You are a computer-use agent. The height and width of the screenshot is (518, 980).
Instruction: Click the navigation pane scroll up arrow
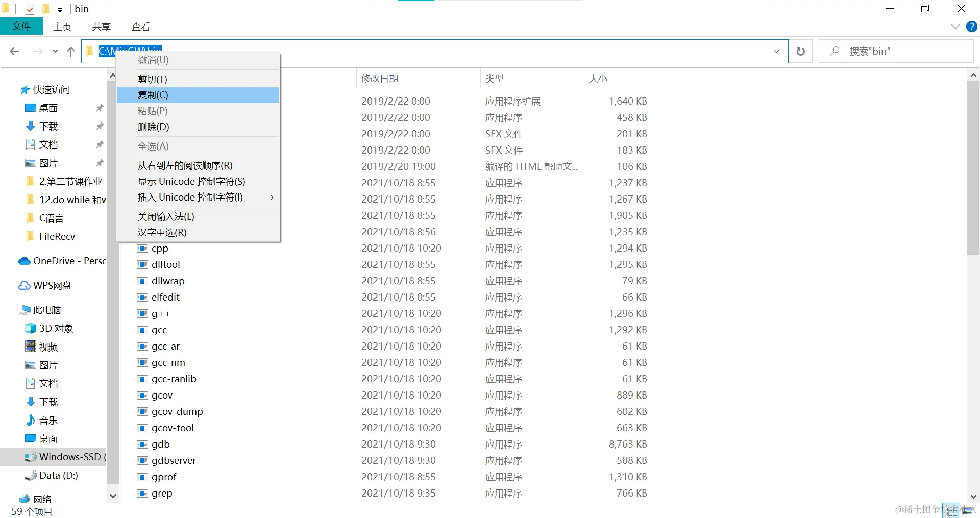point(113,76)
